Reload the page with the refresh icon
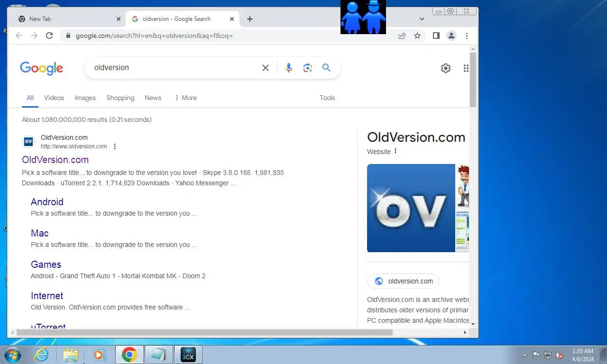 49,36
